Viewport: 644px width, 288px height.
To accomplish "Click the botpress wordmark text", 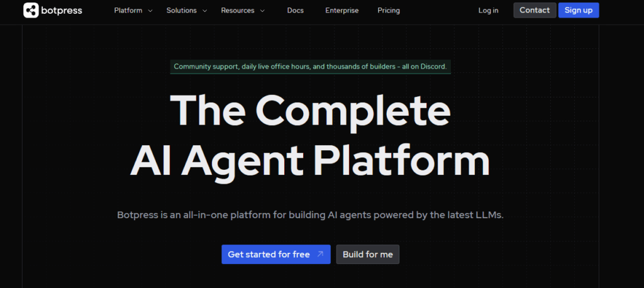I will click(x=61, y=10).
